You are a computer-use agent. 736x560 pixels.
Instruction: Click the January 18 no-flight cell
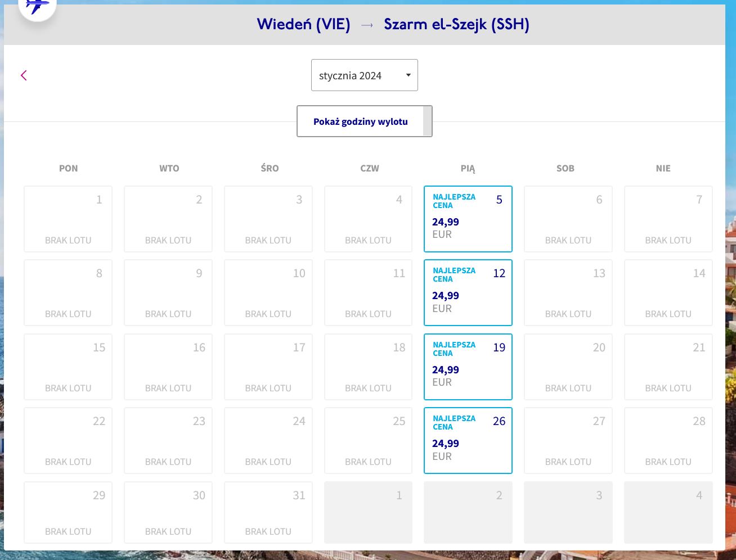[x=369, y=367]
